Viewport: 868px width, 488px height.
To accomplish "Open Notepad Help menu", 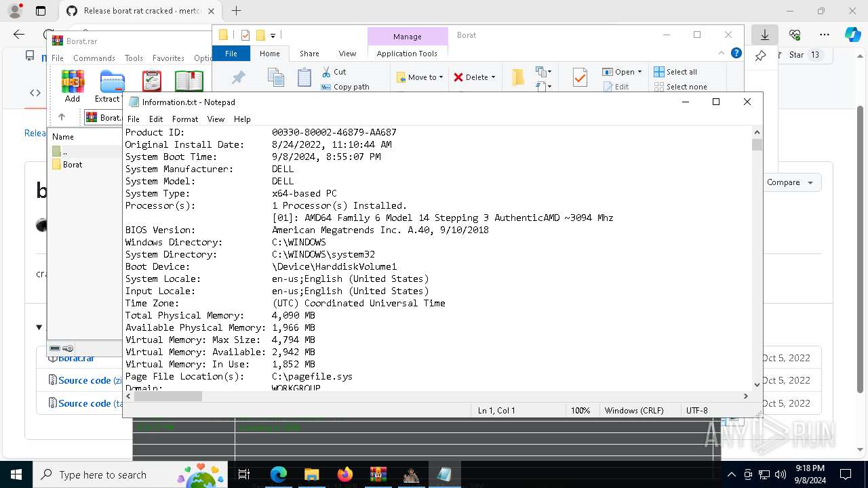I will point(242,119).
